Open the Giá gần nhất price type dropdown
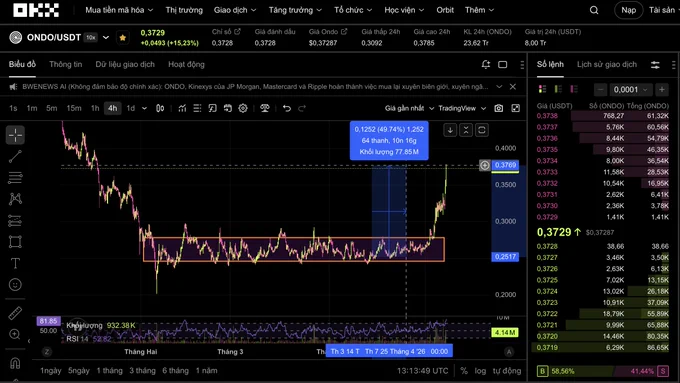Image resolution: width=680 pixels, height=383 pixels. (409, 108)
